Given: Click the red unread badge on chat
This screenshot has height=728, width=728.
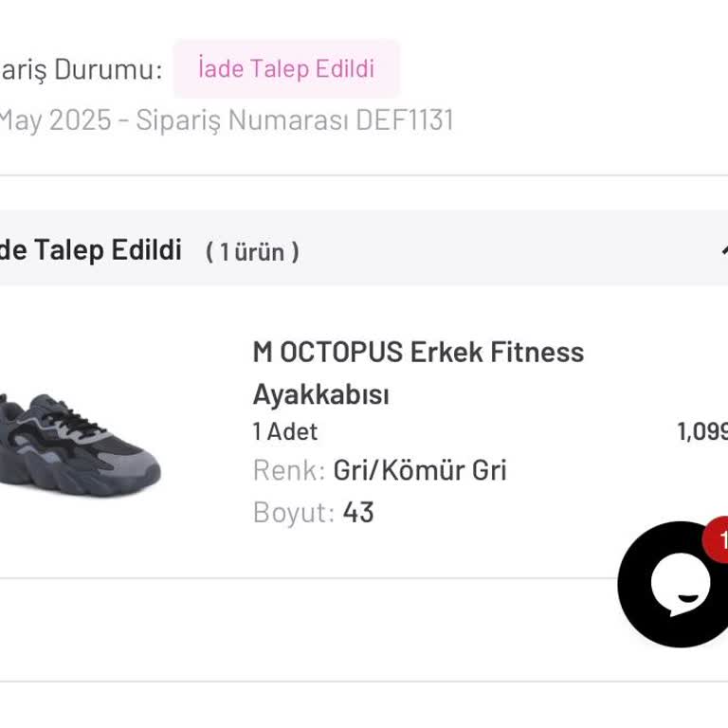Looking at the screenshot, I should 718,540.
